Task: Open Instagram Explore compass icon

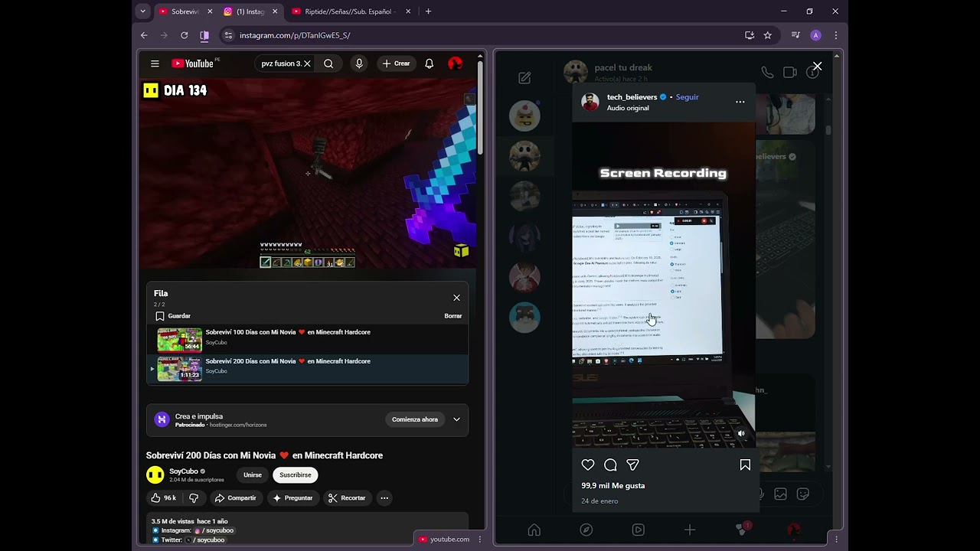Action: pos(586,530)
